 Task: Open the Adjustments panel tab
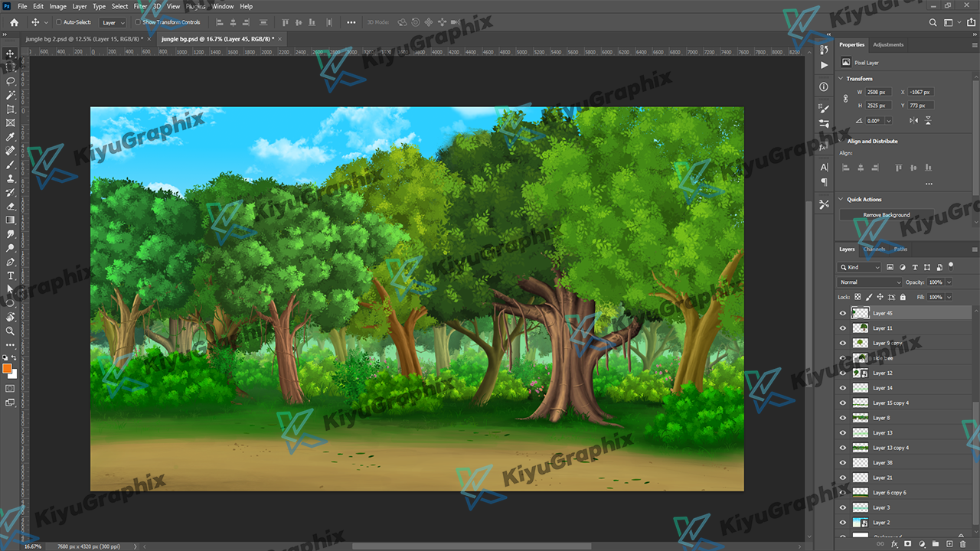[x=888, y=44]
